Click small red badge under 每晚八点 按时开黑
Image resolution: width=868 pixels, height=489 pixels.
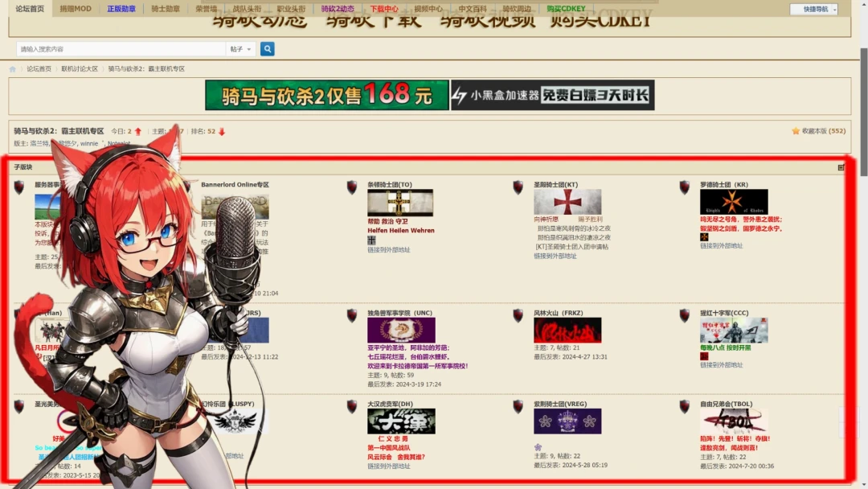(x=704, y=356)
